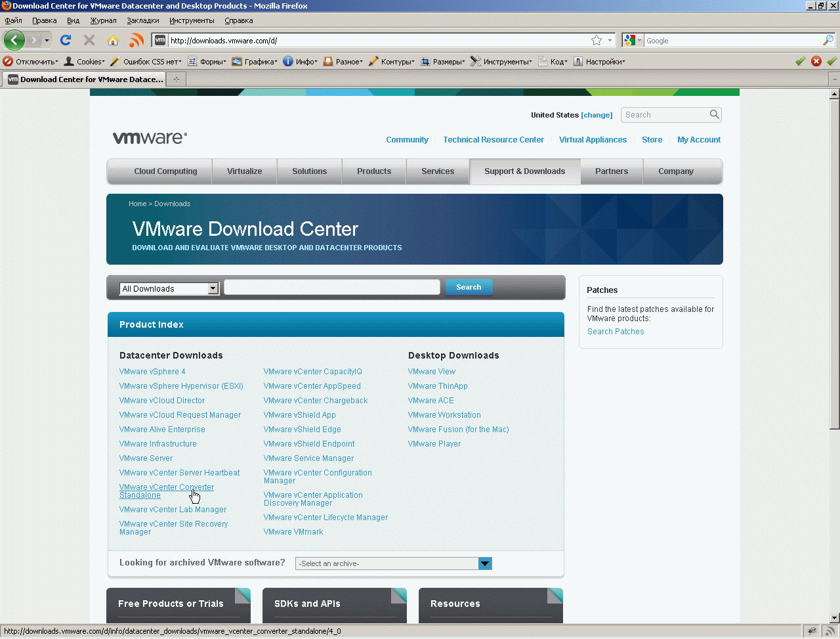Open a new tab with the plus button
The image size is (840, 639).
tap(176, 79)
